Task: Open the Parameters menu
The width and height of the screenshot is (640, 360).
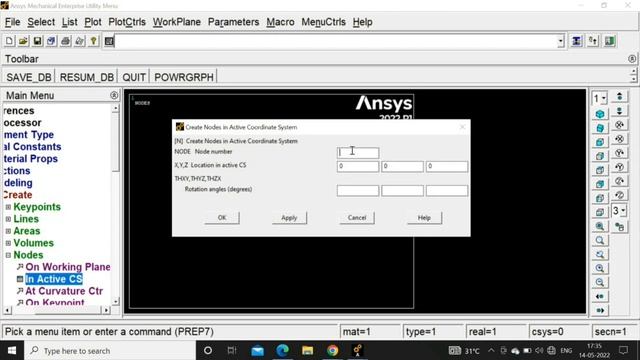Action: coord(233,22)
